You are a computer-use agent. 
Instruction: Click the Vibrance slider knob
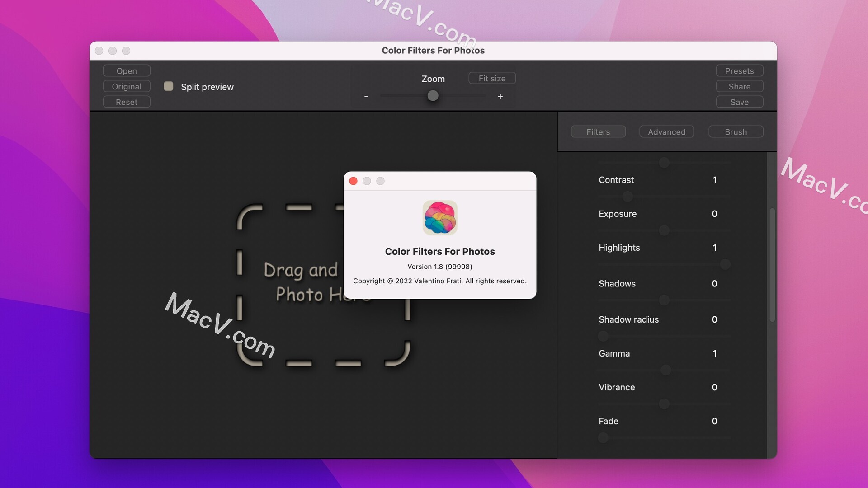pyautogui.click(x=664, y=404)
